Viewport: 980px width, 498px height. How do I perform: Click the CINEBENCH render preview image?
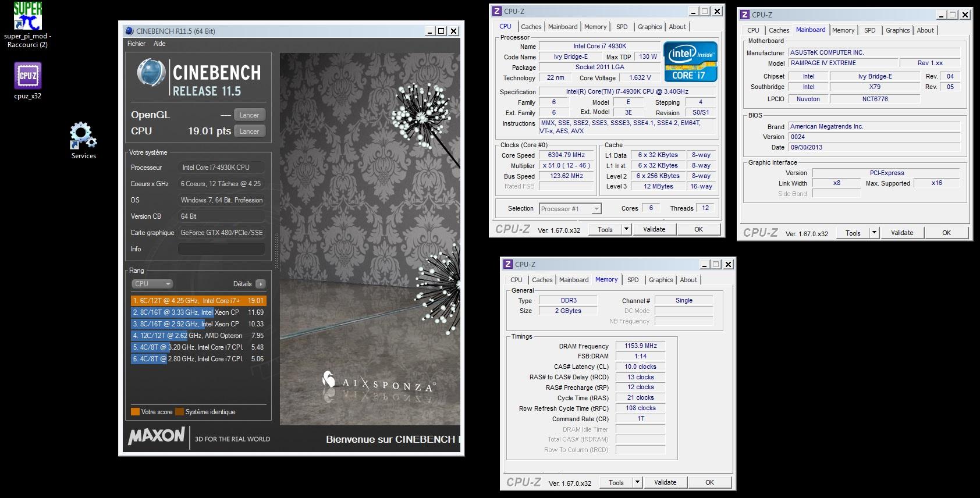pyautogui.click(x=370, y=239)
